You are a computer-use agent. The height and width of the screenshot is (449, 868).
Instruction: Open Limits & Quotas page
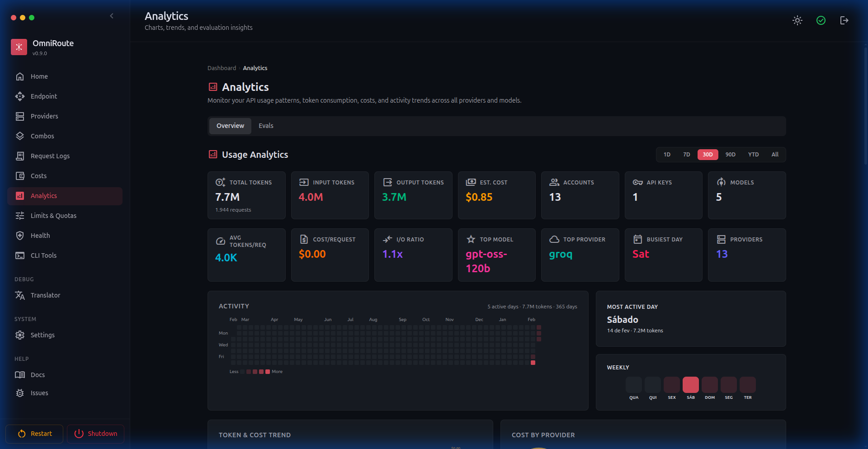pyautogui.click(x=53, y=216)
